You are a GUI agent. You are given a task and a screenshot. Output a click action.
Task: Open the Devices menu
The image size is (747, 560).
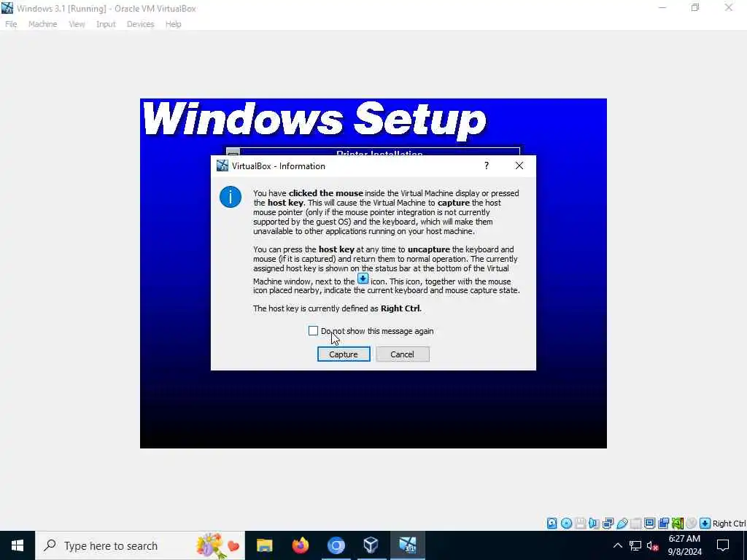click(141, 24)
